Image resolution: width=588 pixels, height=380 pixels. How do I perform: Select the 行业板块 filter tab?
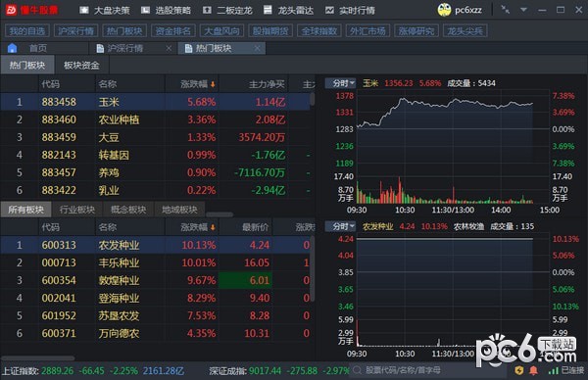tap(77, 210)
